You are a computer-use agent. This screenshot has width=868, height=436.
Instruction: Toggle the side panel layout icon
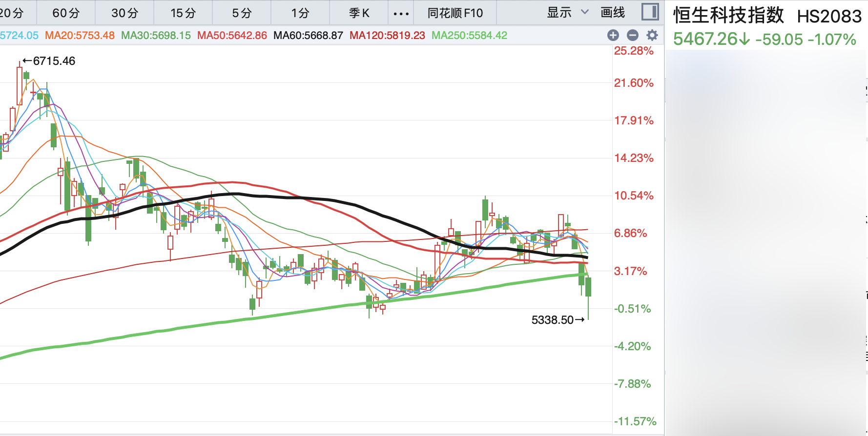pyautogui.click(x=650, y=12)
